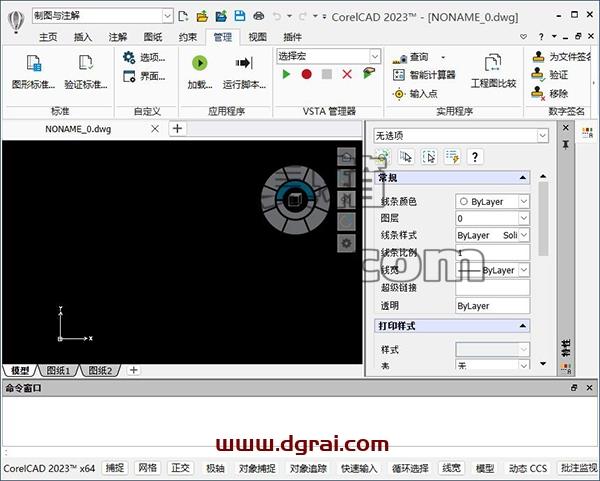
Task: Switch to 注解 ribbon tab
Action: tap(118, 37)
